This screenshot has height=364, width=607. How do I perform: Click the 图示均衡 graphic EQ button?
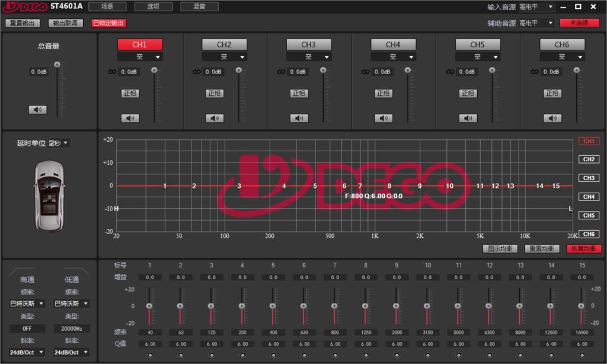coord(500,248)
